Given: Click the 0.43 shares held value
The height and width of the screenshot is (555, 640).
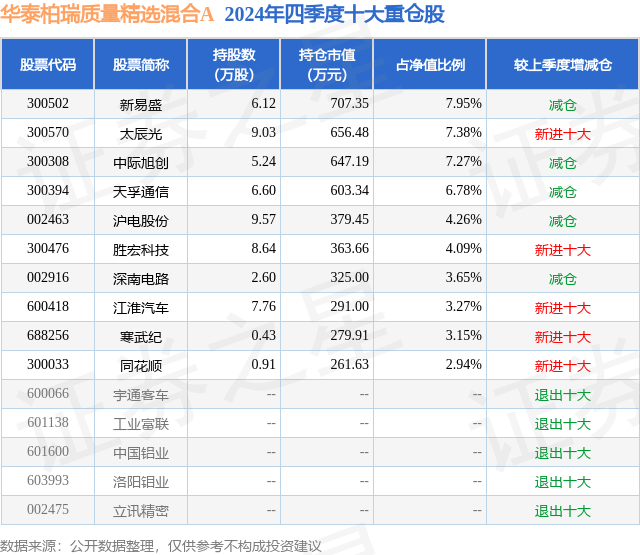Looking at the screenshot, I should 263,335.
